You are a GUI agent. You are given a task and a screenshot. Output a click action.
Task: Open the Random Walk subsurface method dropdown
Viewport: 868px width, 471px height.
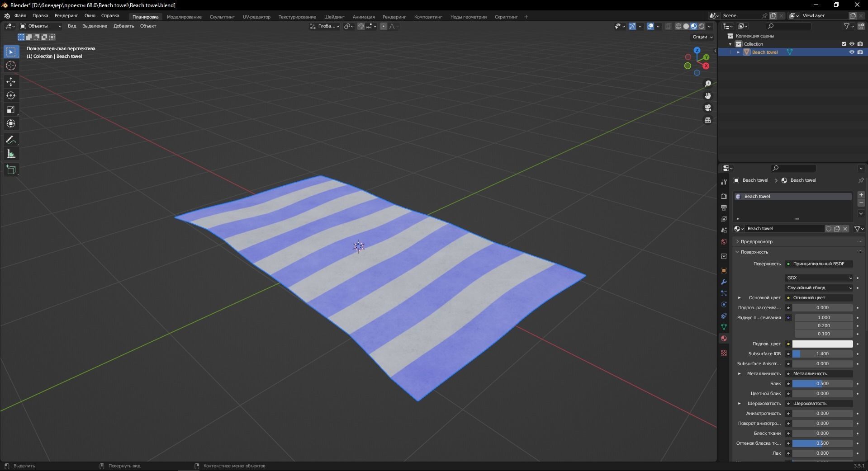point(819,288)
